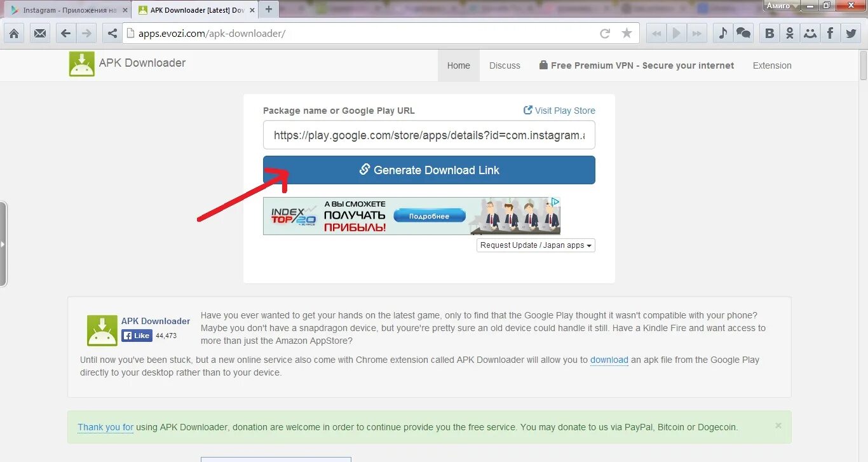Click the Android APK Downloader thumbnail near Like button

tap(102, 330)
